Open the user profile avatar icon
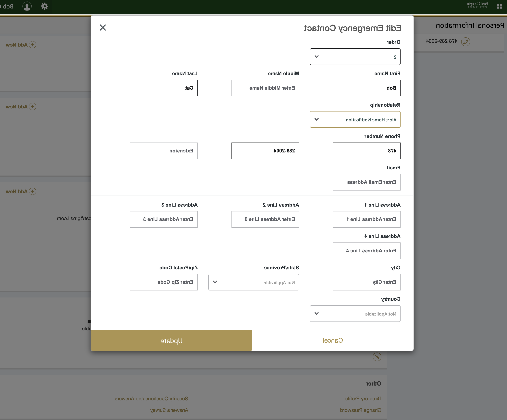Image resolution: width=507 pixels, height=420 pixels. tap(27, 6)
